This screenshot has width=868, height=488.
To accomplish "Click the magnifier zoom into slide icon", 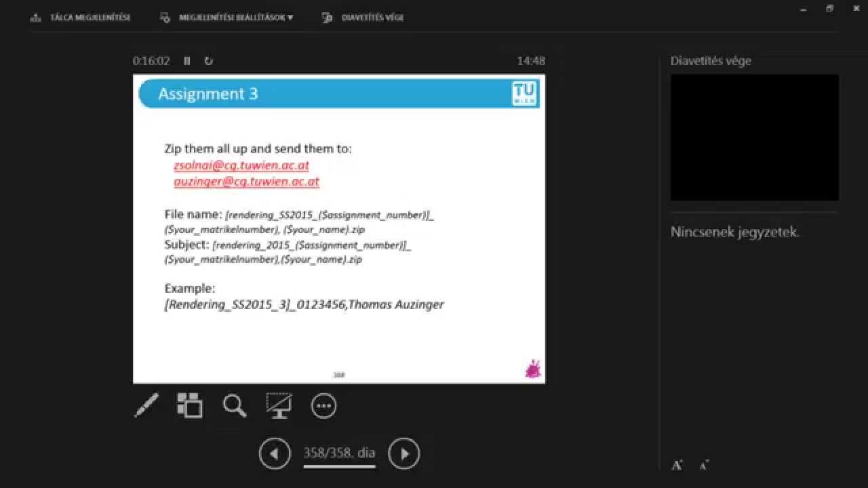I will pyautogui.click(x=234, y=405).
